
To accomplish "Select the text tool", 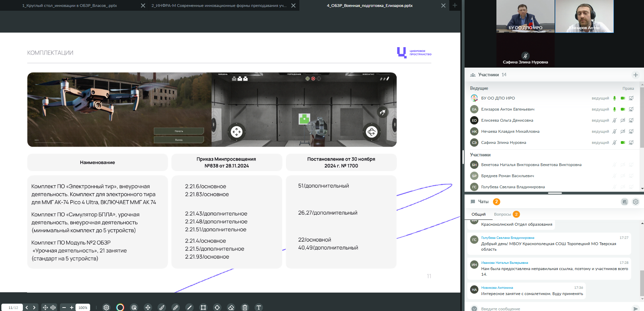I will click(x=259, y=308).
